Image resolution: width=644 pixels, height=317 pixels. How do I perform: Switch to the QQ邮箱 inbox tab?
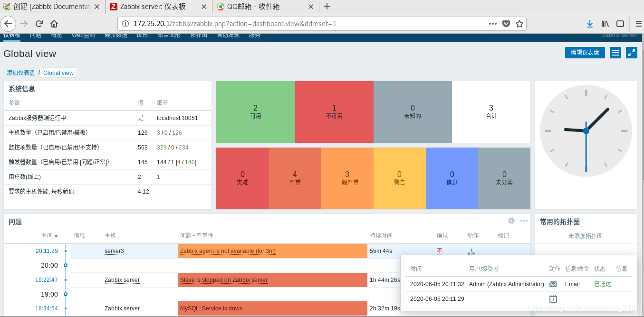[266, 7]
